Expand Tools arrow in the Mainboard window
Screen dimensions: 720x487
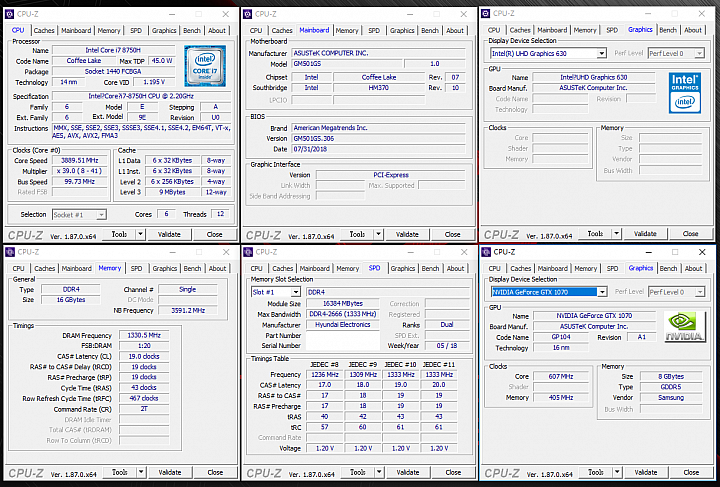pyautogui.click(x=378, y=235)
